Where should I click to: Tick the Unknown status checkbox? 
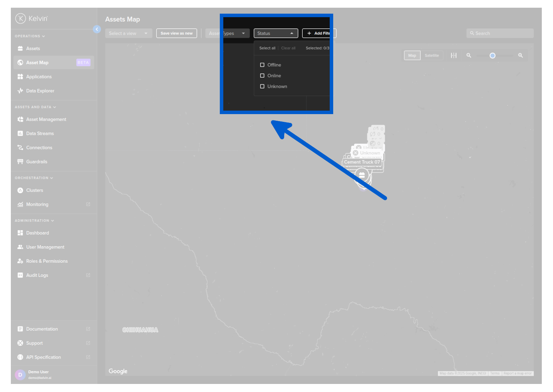(262, 86)
